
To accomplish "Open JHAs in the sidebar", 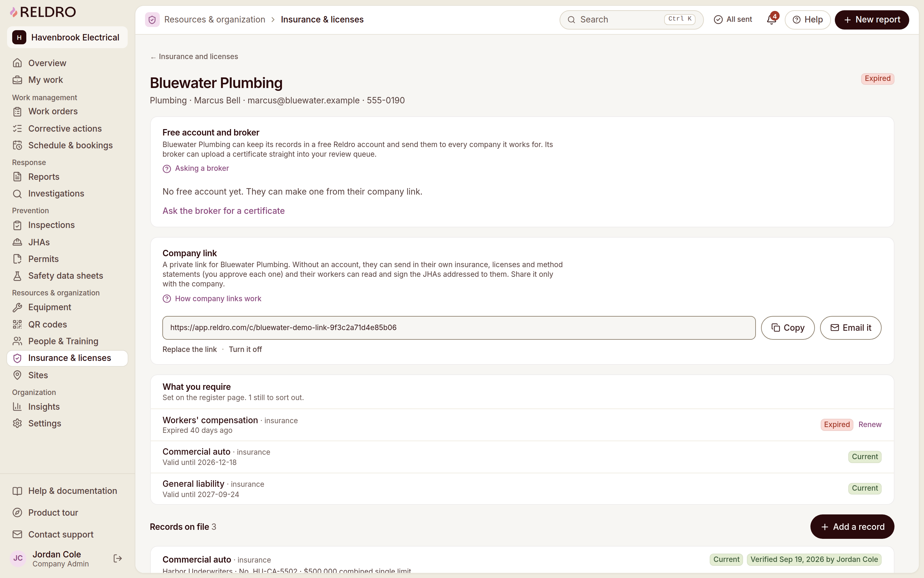I will point(67,242).
